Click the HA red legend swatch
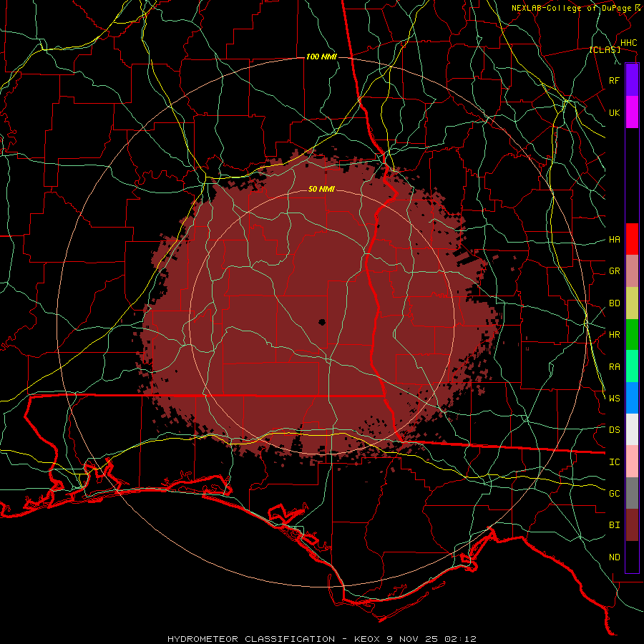Screen dimensions: 644x644 tap(632, 239)
